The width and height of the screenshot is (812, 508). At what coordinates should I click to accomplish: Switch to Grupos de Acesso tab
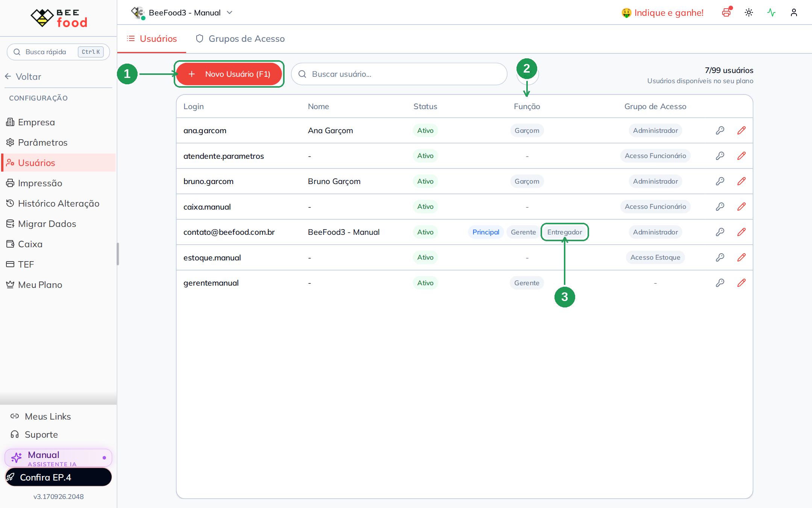point(240,39)
